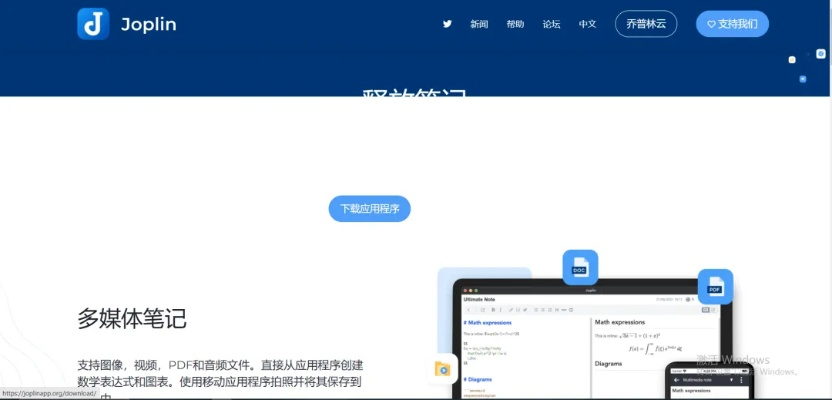832x400 pixels.
Task: Click '# Diagrams' in the editor pane
Action: 478,379
